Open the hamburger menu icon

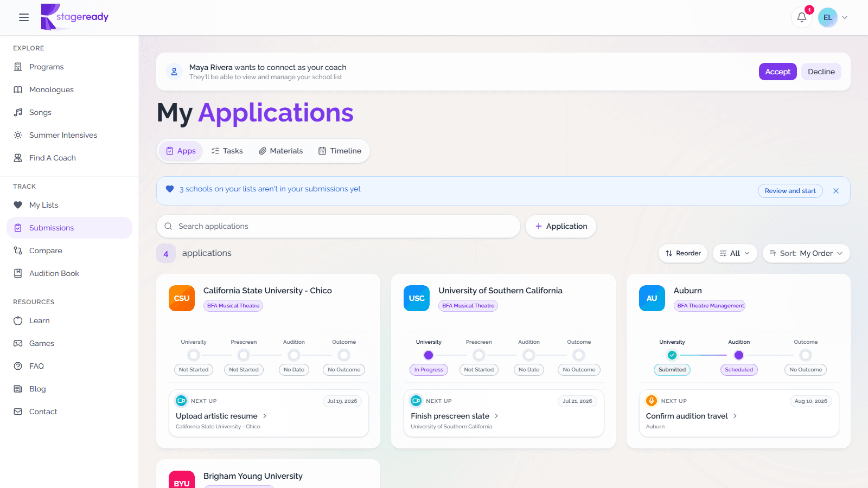coord(24,17)
